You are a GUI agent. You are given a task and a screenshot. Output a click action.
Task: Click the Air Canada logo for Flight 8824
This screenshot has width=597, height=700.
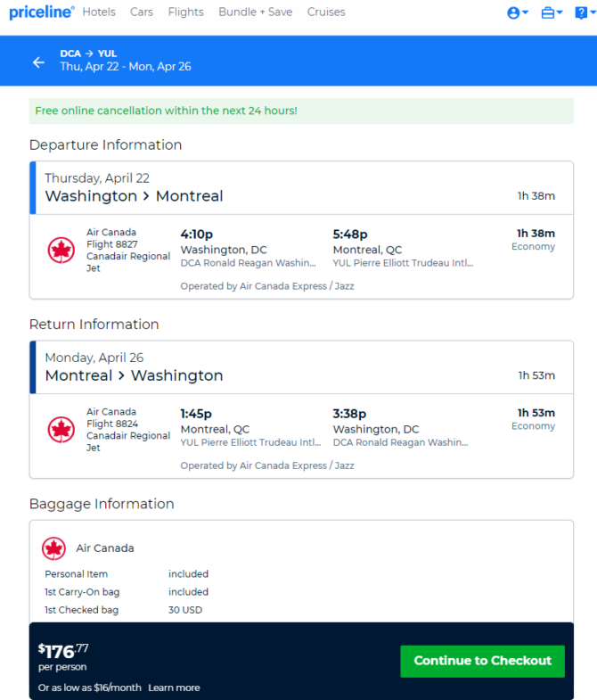(x=61, y=430)
